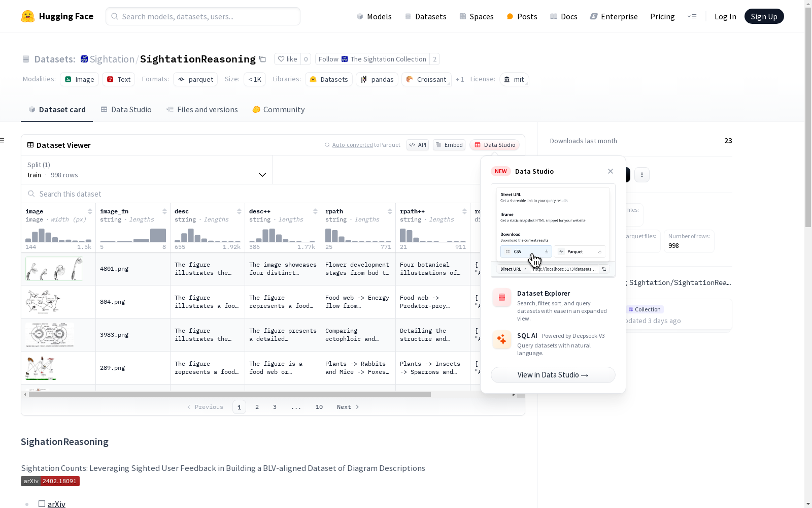
Task: Click the Sightation organization avatar icon
Action: pos(84,59)
